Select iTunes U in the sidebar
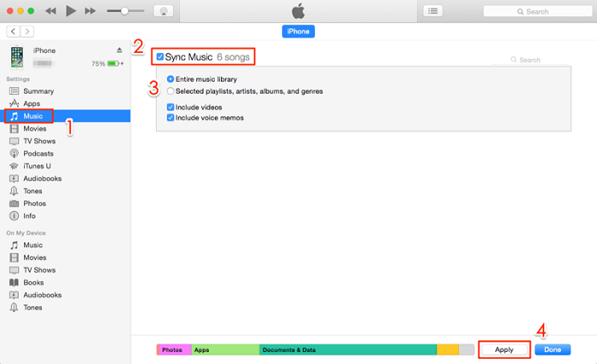The image size is (597, 364). point(38,165)
